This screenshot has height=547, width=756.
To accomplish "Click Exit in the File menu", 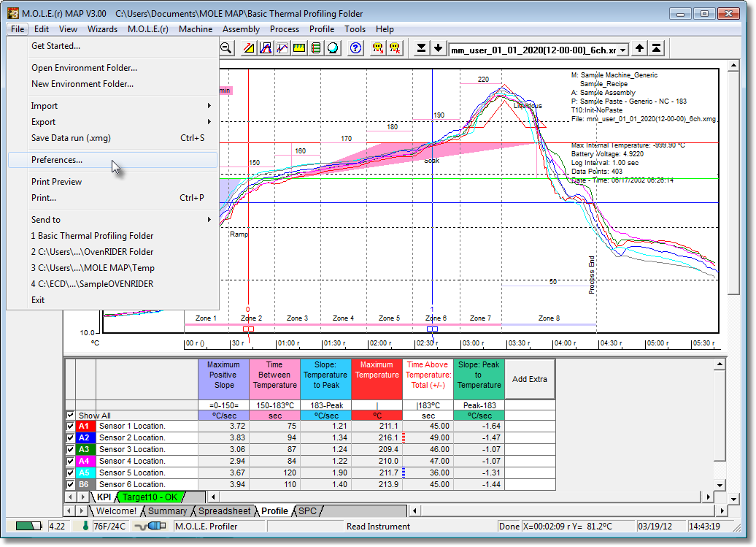I will coord(113,300).
